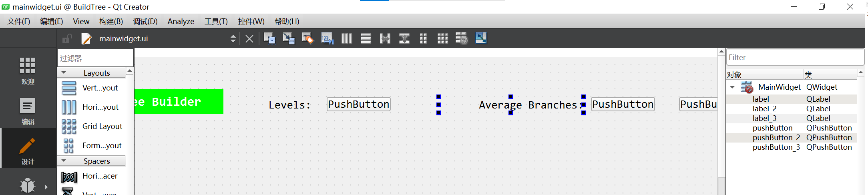Click the Break Layout icon
Screen dimensions: 868x195
click(x=462, y=38)
